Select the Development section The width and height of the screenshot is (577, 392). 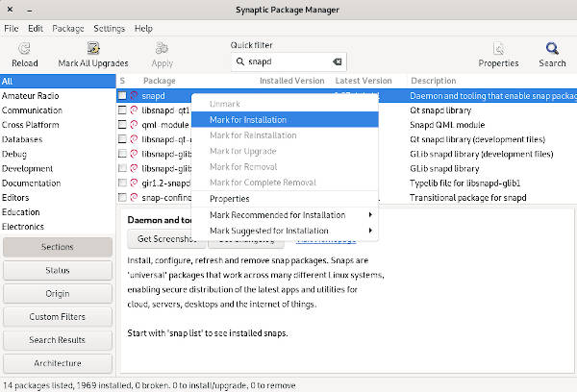point(58,168)
